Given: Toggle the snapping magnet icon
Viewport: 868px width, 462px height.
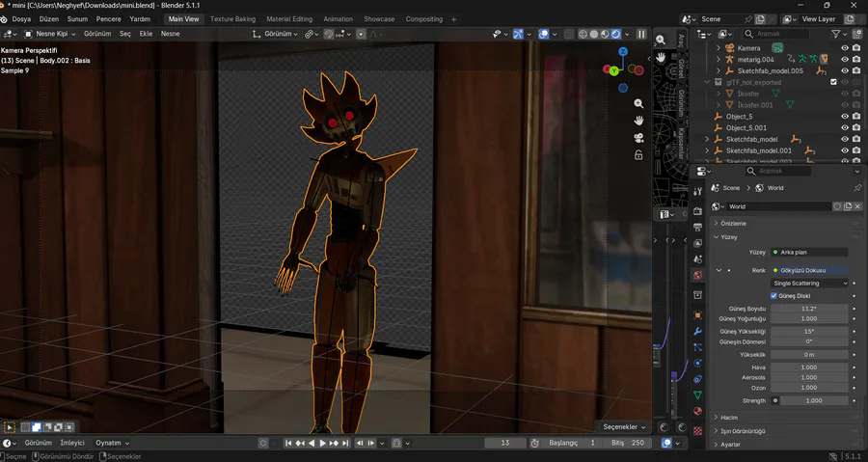Looking at the screenshot, I should (x=329, y=34).
